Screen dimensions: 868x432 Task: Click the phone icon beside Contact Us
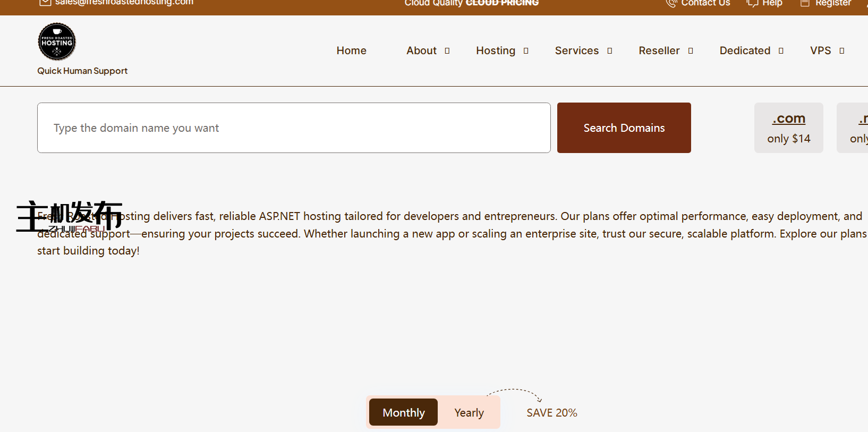[x=671, y=3]
